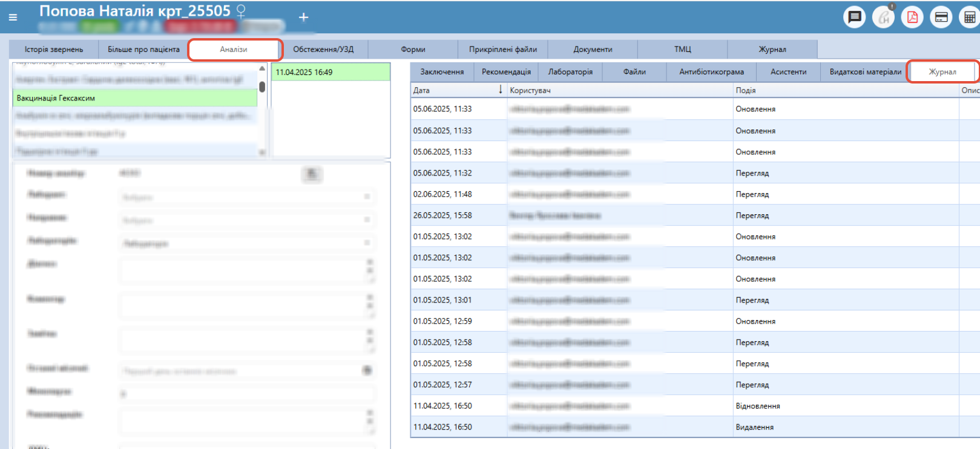Switch to the Документи tab
This screenshot has height=449, width=980.
coord(593,49)
